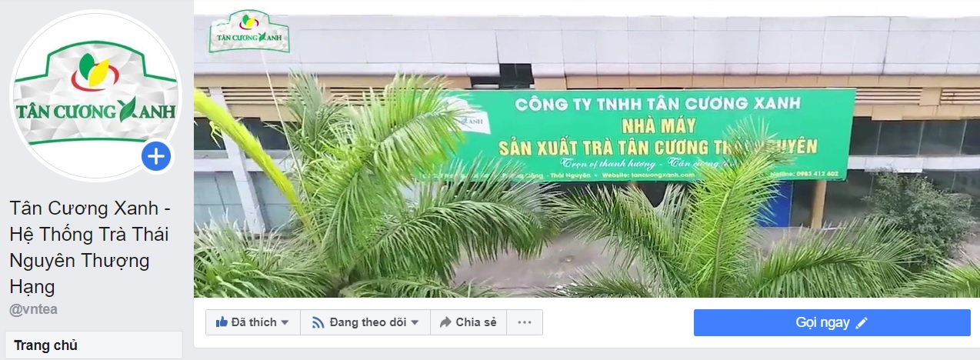This screenshot has width=980, height=360.
Task: Click the @vntea username link
Action: tap(33, 309)
